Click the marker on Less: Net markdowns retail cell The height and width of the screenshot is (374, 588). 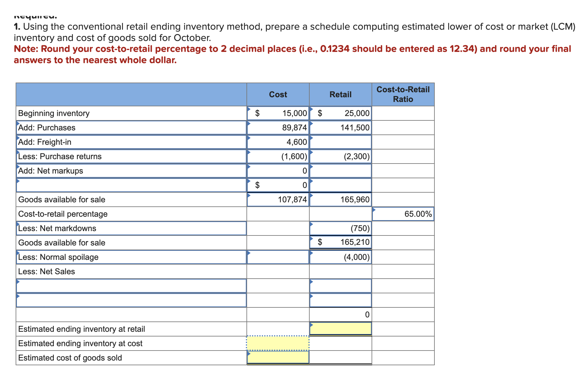312,224
